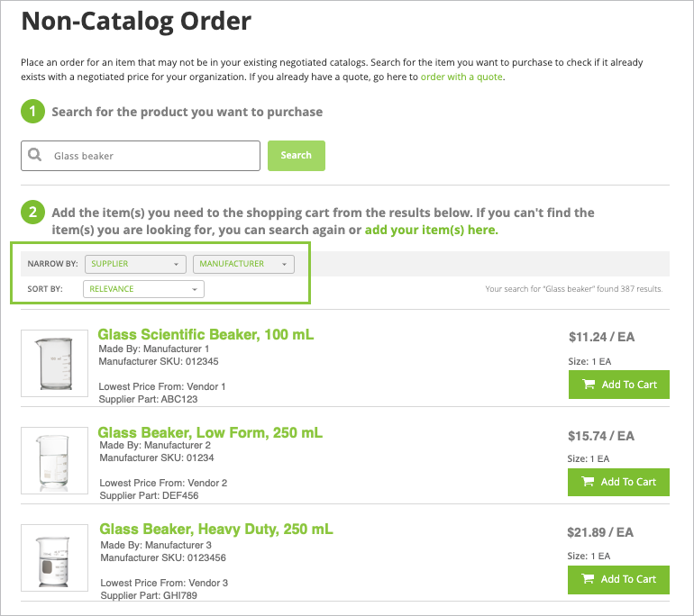The image size is (694, 616).
Task: View the Heavy Duty beaker thumbnail
Action: pos(54,557)
